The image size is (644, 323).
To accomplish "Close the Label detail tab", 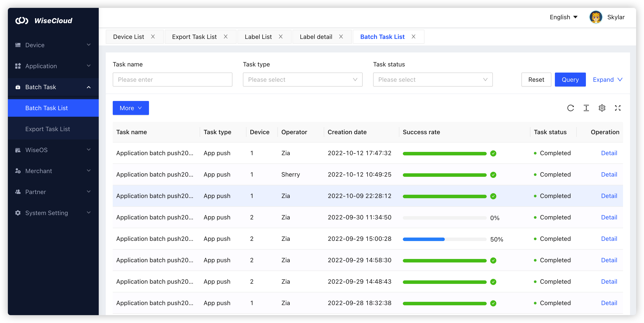I will click(341, 37).
